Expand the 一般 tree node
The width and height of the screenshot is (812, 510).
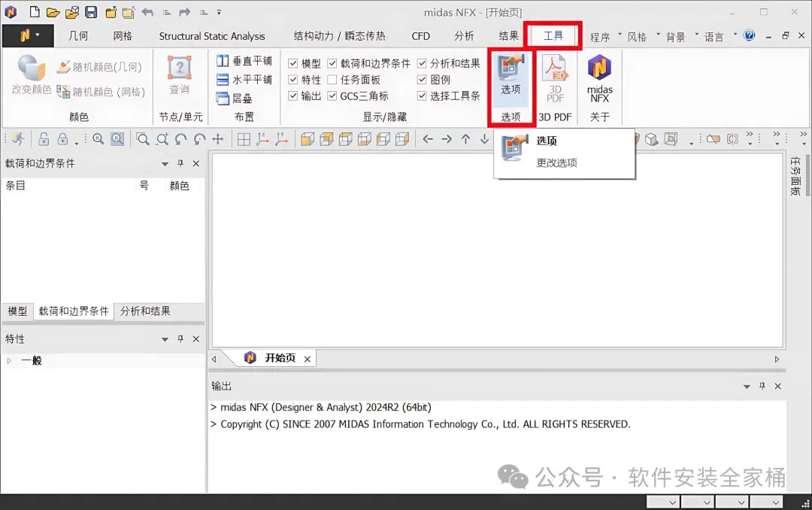[9, 361]
